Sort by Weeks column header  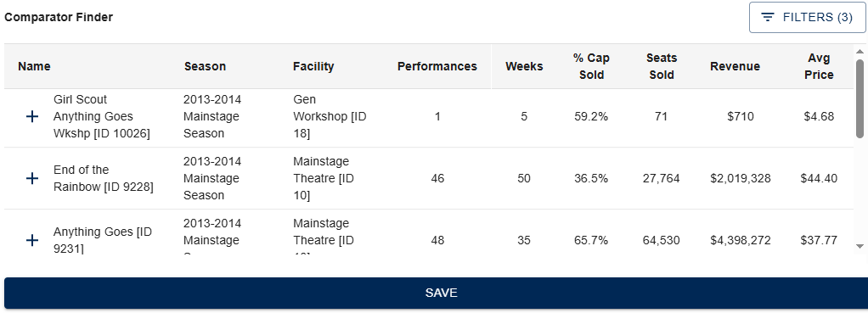[524, 66]
